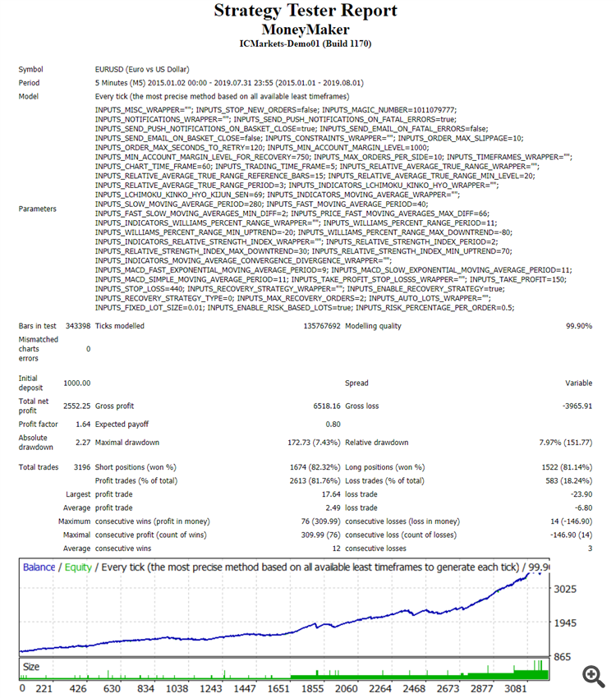The width and height of the screenshot is (616, 698).
Task: Click Loss trades 583 (18.24%) value
Action: (569, 480)
